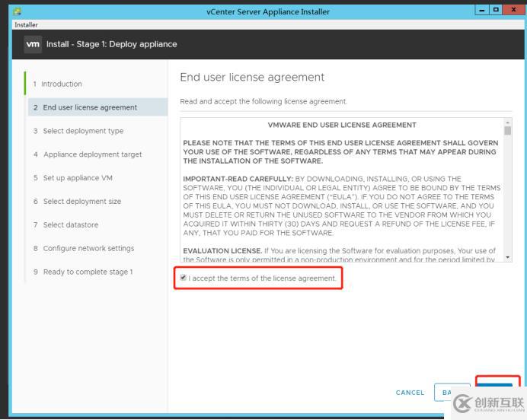Click the EVALUATION LICENSE paragraph
Viewport: 527px width, 420px height.
[340, 255]
